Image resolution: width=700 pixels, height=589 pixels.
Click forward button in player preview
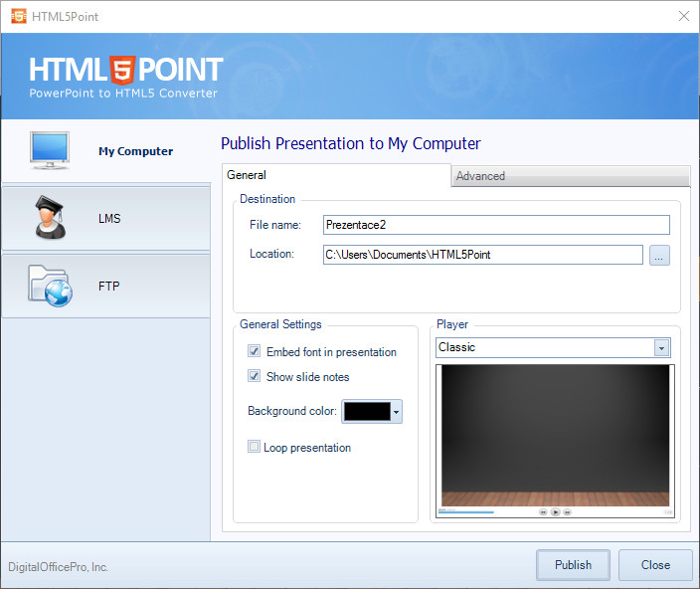[567, 512]
